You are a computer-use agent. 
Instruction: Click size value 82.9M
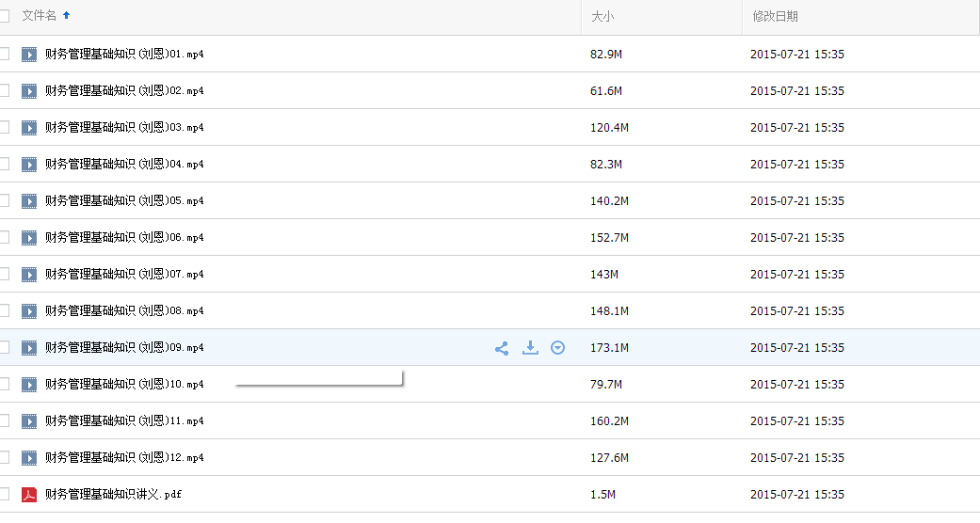[606, 55]
